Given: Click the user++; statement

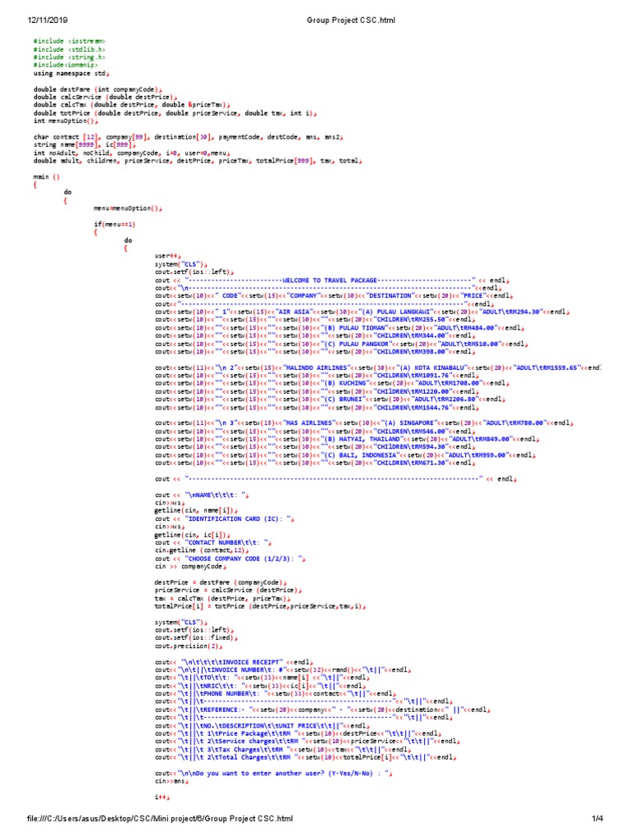Looking at the screenshot, I should 167,256.
